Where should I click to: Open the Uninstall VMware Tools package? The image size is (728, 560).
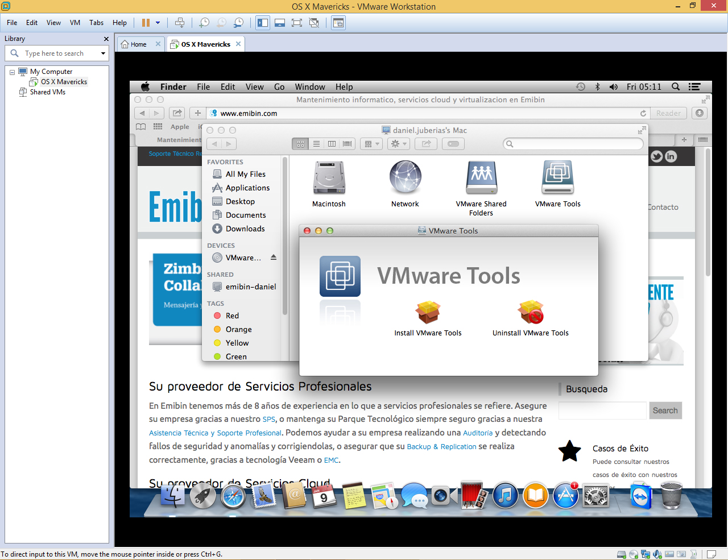(x=530, y=313)
